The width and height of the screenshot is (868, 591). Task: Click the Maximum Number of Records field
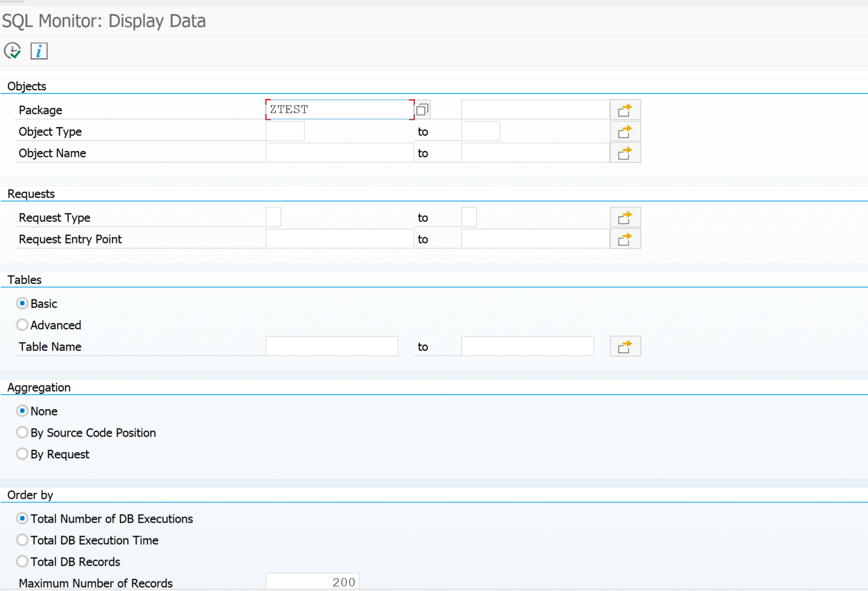click(x=311, y=581)
